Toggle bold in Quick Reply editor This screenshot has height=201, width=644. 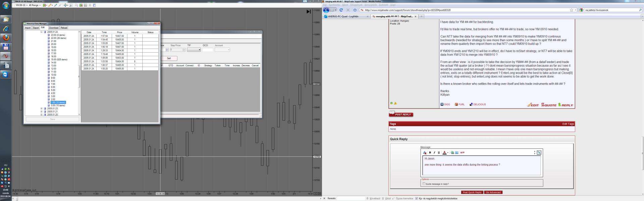[430, 152]
